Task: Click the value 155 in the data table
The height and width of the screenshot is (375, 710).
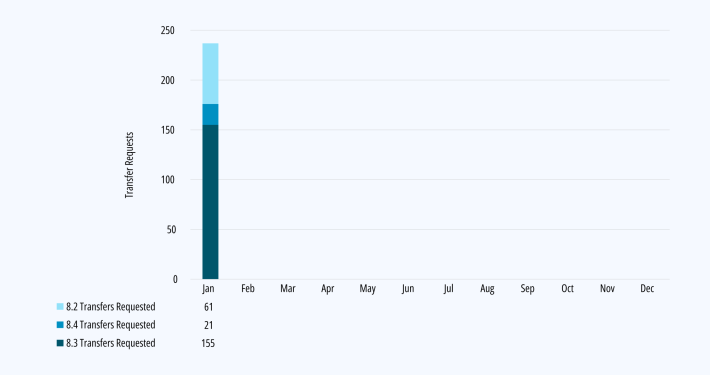Action: [208, 343]
